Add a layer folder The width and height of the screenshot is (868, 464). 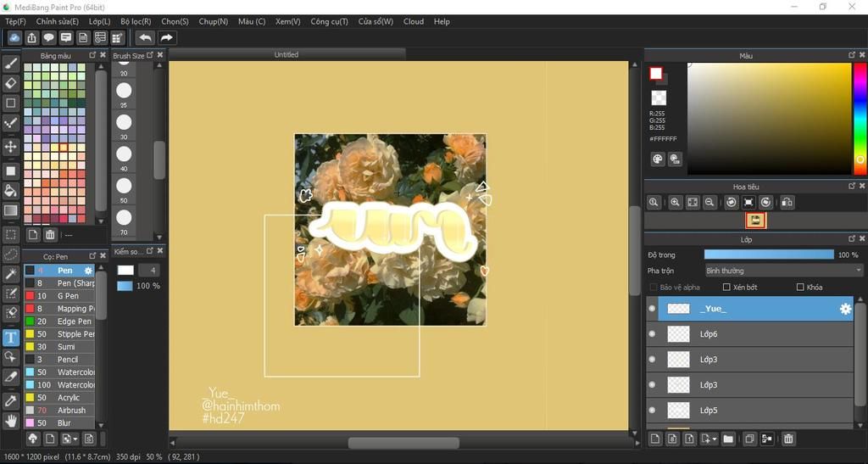(728, 439)
